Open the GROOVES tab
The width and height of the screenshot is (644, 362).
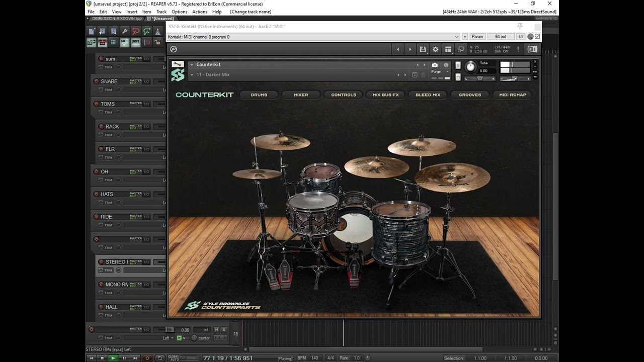pos(470,95)
